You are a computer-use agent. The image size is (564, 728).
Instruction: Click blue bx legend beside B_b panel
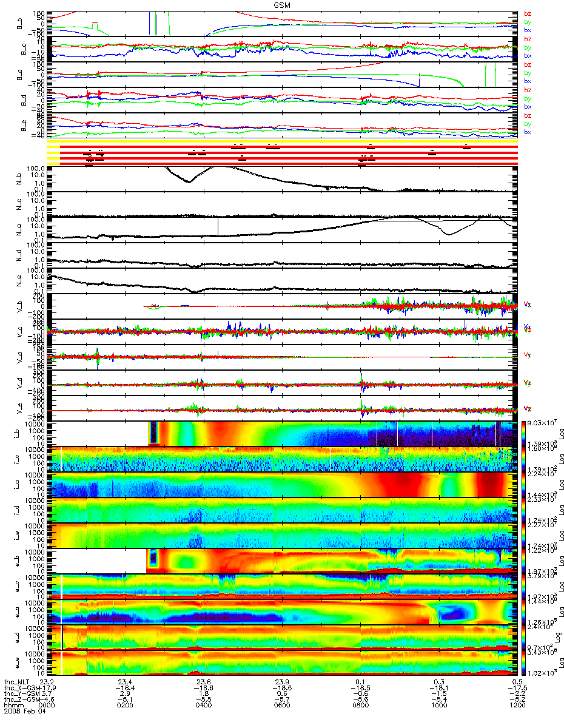pyautogui.click(x=528, y=30)
